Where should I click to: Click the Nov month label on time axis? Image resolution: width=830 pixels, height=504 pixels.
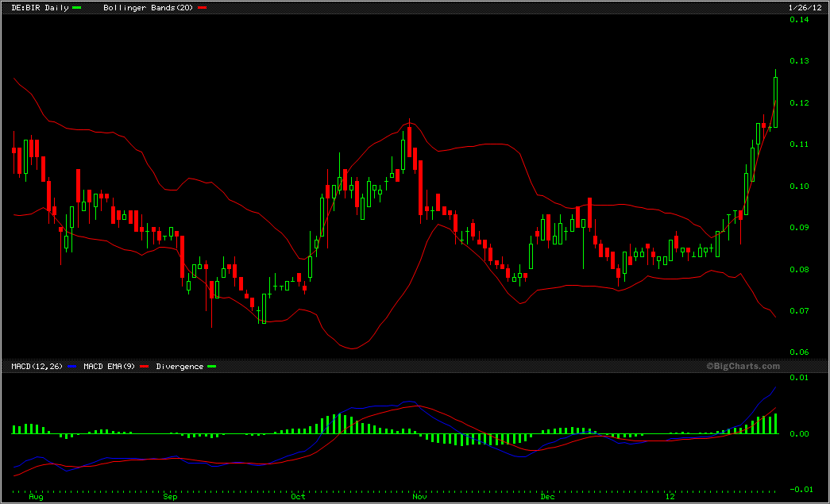(x=419, y=497)
